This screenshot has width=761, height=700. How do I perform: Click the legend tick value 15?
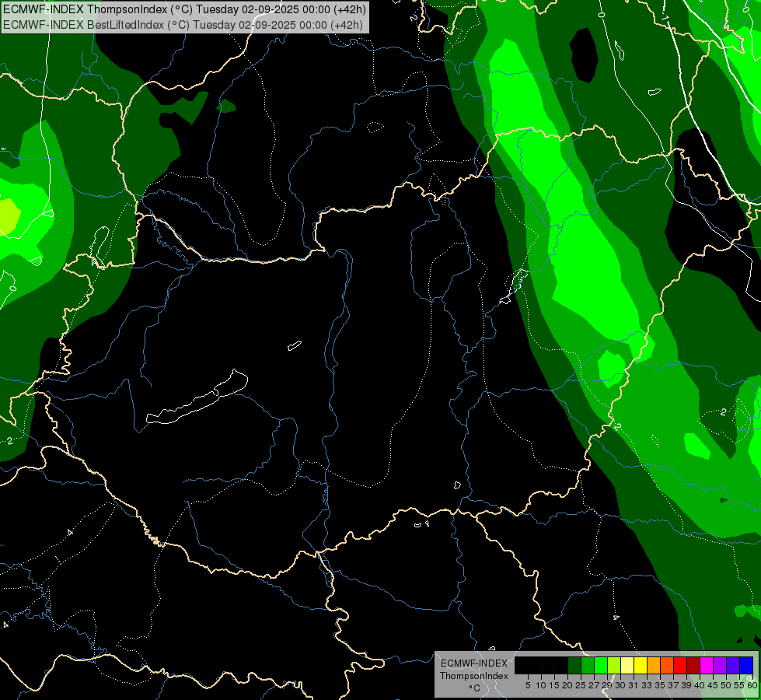[555, 685]
